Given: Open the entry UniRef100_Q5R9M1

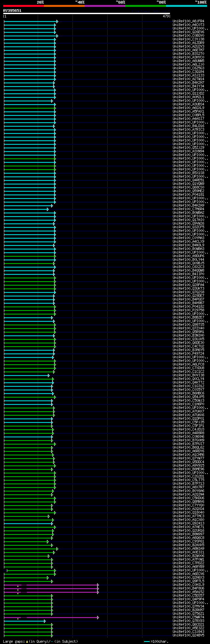Looking at the screenshot, I should (188, 332).
